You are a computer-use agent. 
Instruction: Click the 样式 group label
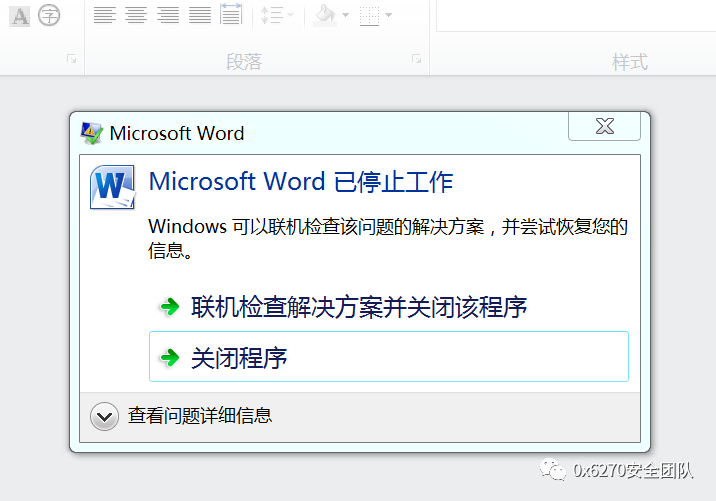(x=630, y=62)
